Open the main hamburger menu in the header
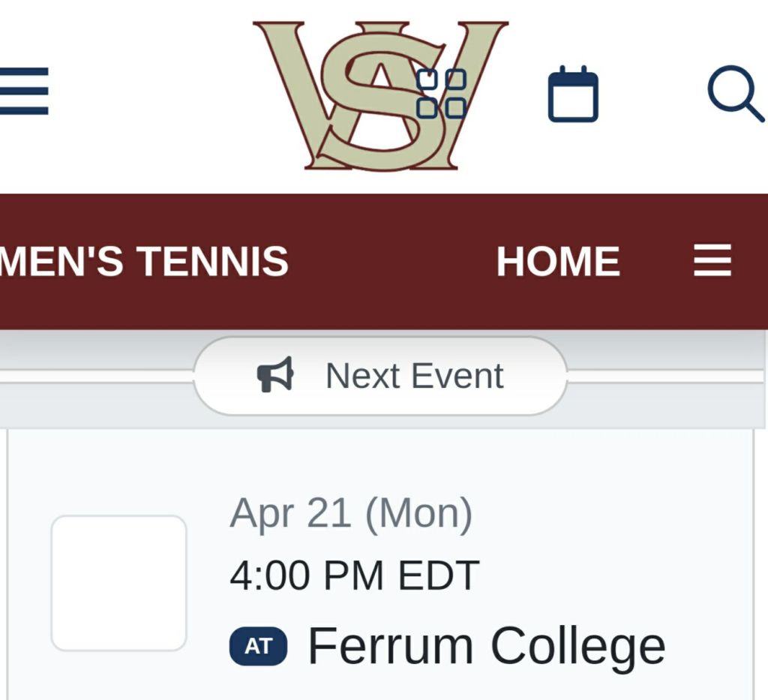768x700 pixels. tap(24, 91)
